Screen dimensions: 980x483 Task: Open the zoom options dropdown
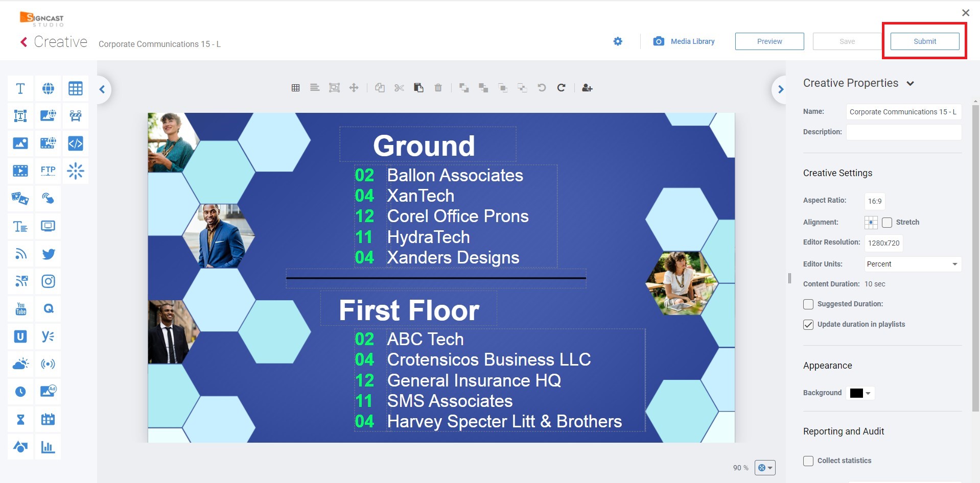point(765,468)
